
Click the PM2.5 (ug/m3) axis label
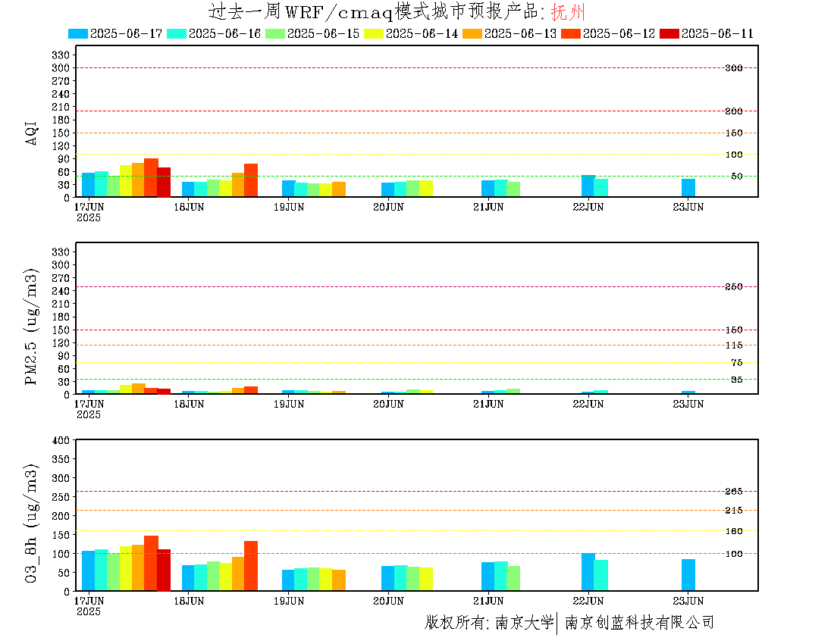pos(31,327)
